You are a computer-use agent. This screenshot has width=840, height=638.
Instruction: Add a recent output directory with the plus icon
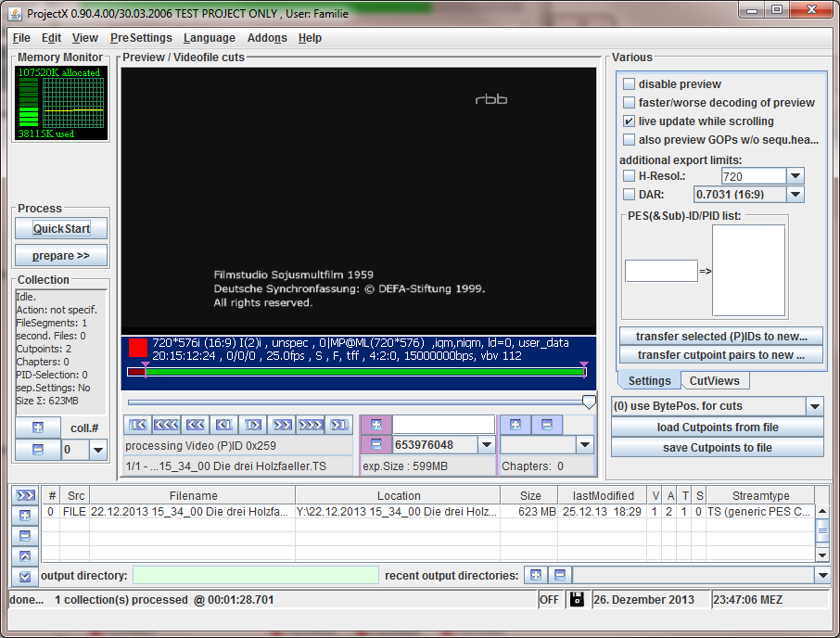coord(535,575)
